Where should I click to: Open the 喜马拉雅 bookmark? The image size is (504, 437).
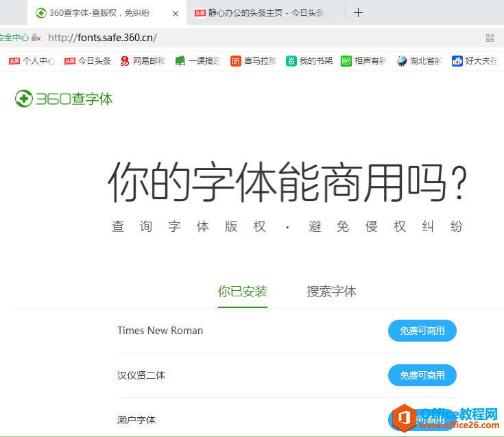pyautogui.click(x=253, y=61)
